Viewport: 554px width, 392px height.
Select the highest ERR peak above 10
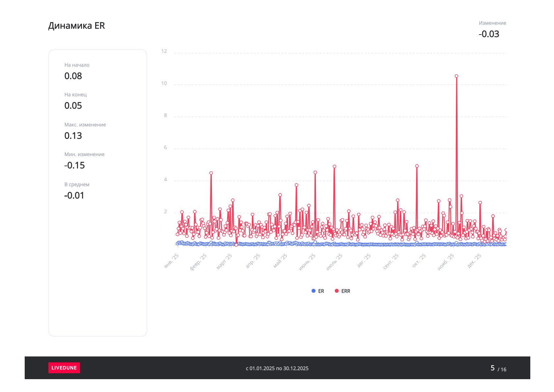coord(457,76)
